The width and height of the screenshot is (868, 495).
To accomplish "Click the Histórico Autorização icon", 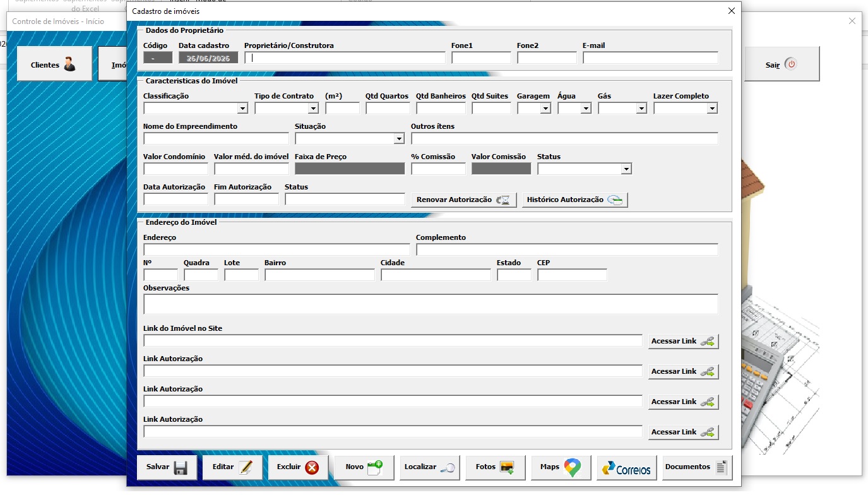I will point(615,200).
